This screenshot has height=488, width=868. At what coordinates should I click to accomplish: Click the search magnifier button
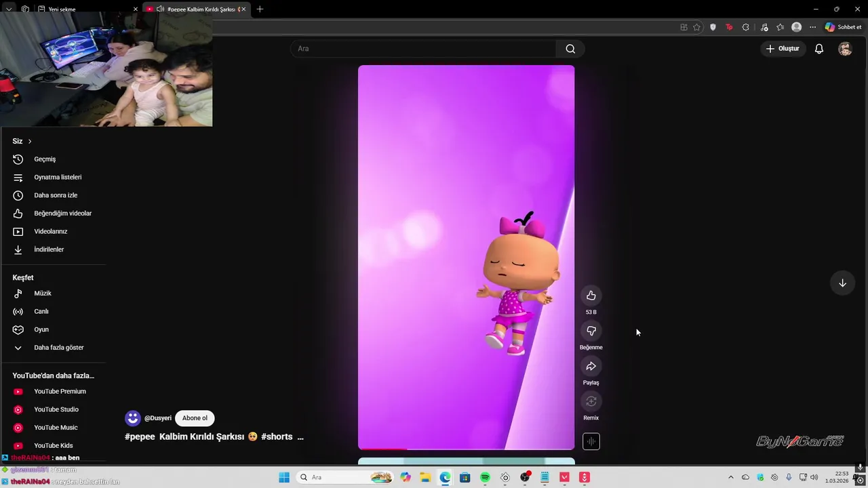570,49
